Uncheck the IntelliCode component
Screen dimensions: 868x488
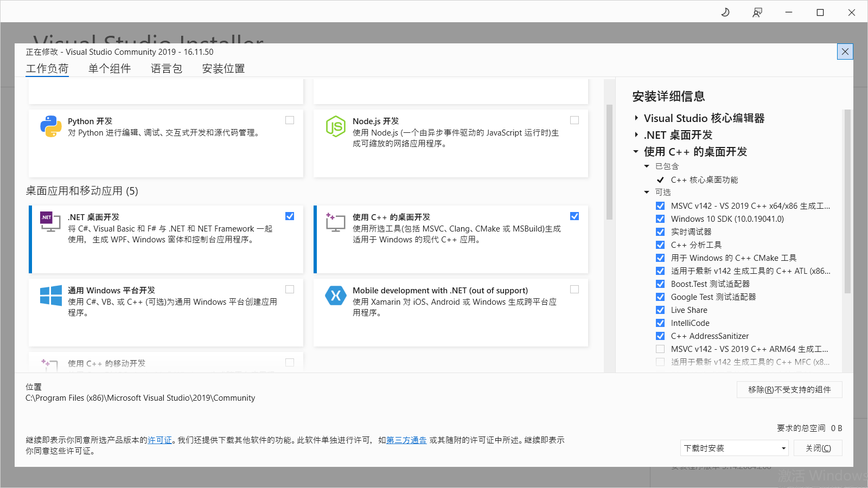(660, 323)
